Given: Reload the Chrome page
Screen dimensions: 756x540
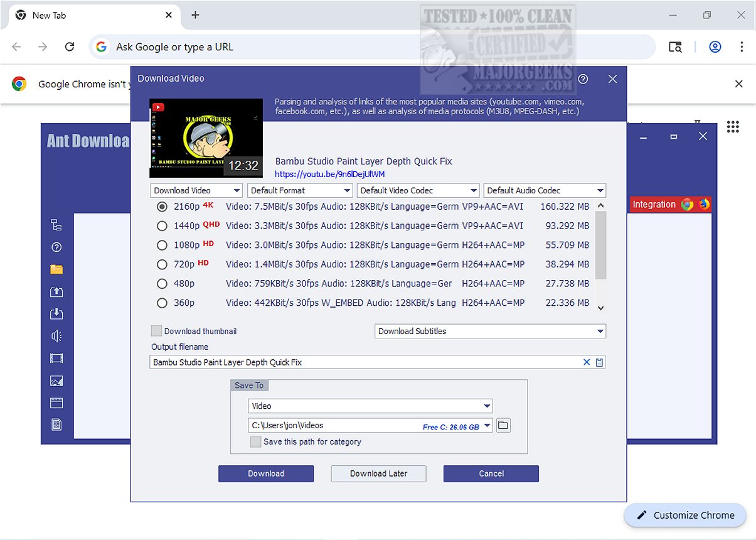Looking at the screenshot, I should click(x=70, y=47).
